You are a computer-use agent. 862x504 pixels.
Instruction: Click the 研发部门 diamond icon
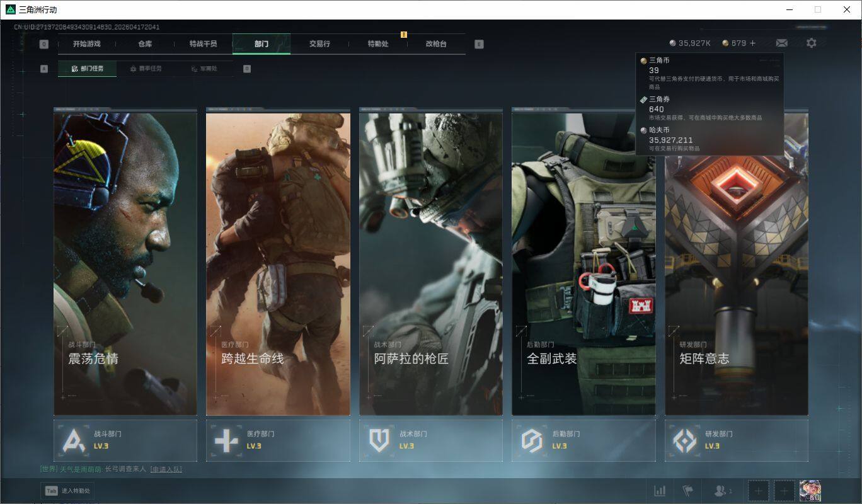pos(685,440)
